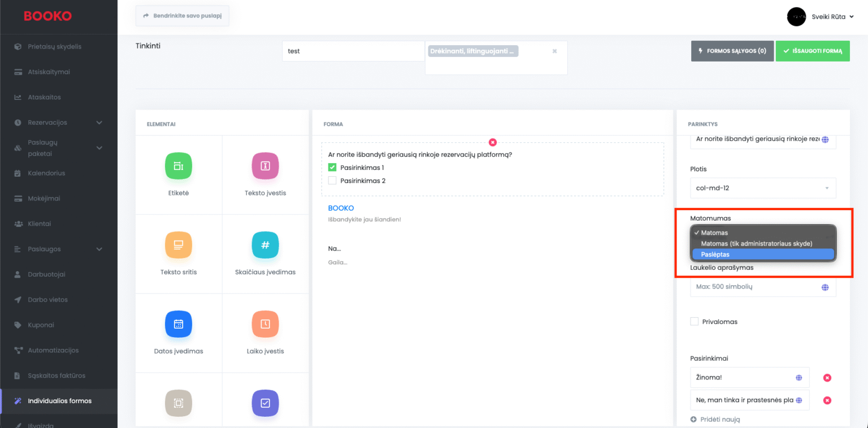Enable the Privalomas checkbox
The image size is (868, 428).
click(695, 322)
